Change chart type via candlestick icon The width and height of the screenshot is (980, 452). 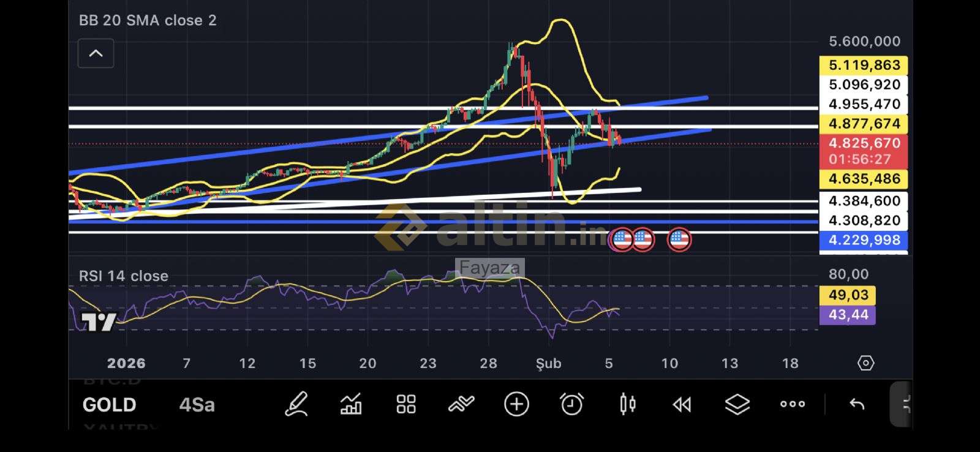click(627, 405)
